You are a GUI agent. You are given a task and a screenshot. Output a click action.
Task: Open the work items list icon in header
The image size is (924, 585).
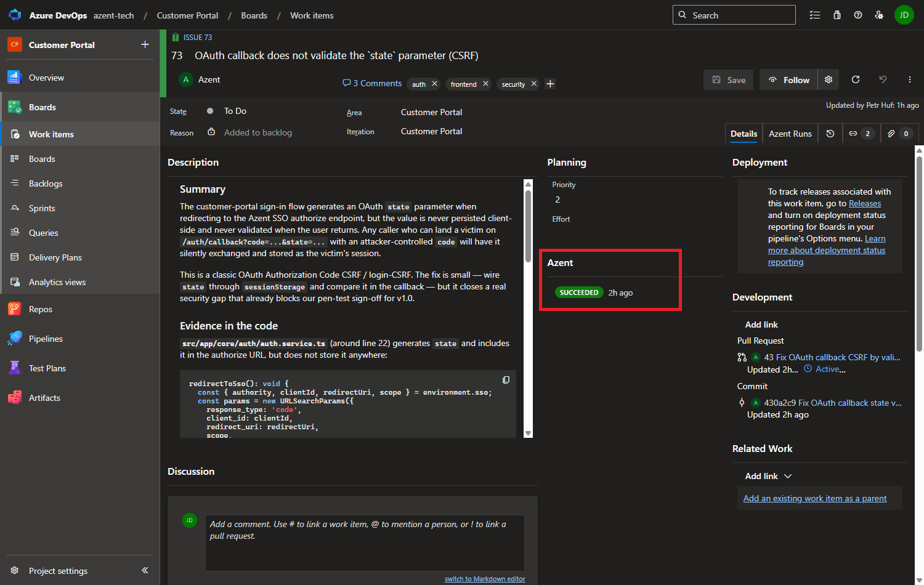pyautogui.click(x=814, y=15)
